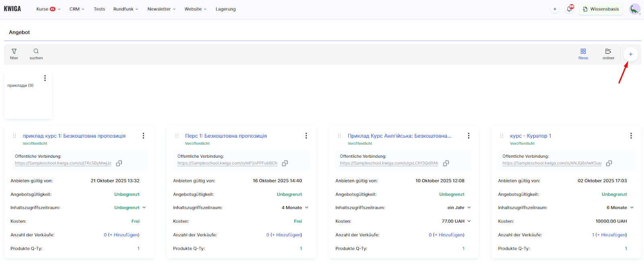Viewport: 644px width, 264px height.
Task: Click the suchen search icon
Action: [36, 54]
